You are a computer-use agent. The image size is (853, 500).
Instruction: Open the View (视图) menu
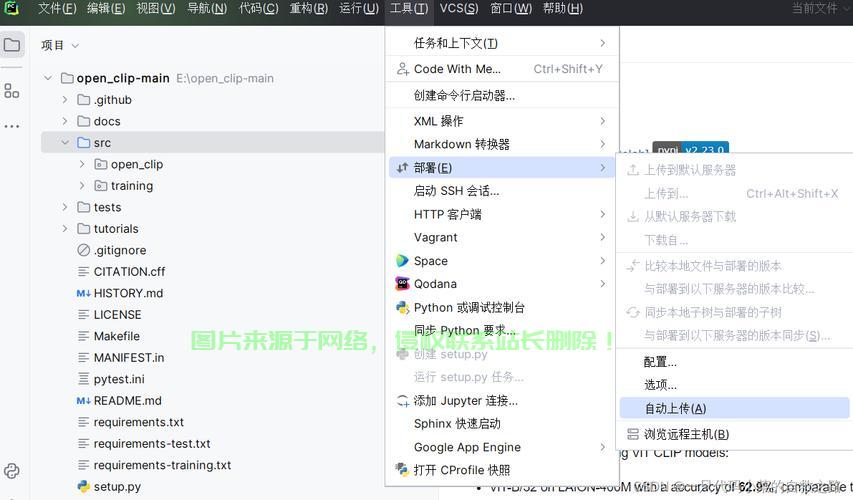(x=156, y=9)
